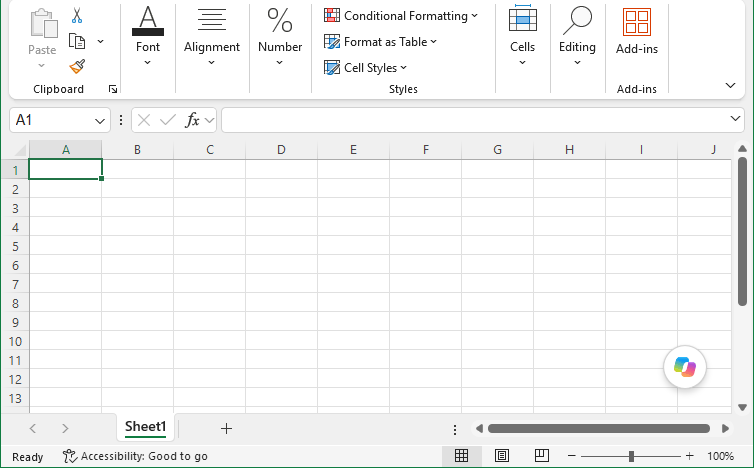
Task: Click the horizontal scroll left arrow
Action: tap(479, 429)
